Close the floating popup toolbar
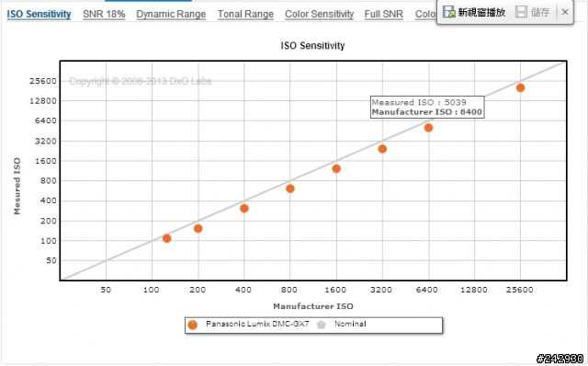The image size is (588, 366). click(565, 12)
